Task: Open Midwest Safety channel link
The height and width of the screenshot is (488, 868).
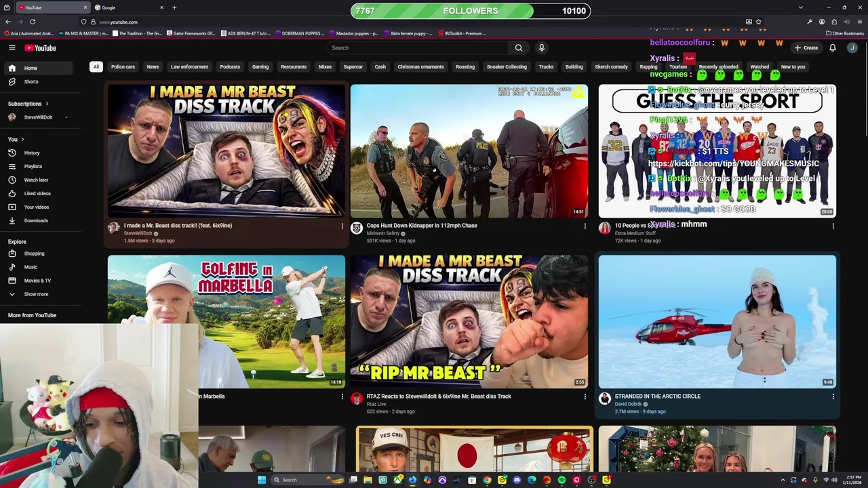Action: tap(383, 233)
